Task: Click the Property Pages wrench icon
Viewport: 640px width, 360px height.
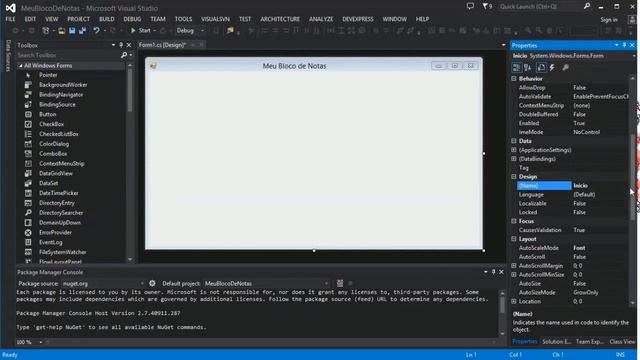Action: click(565, 68)
